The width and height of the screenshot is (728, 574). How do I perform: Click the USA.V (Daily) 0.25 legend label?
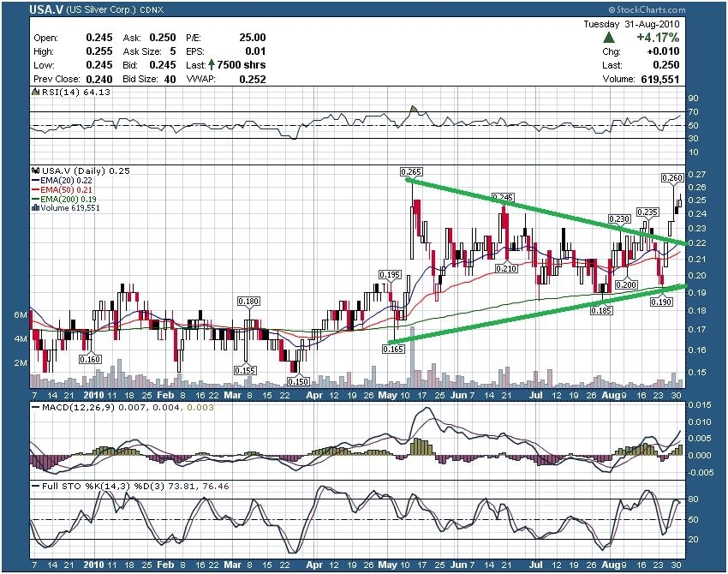(x=86, y=170)
